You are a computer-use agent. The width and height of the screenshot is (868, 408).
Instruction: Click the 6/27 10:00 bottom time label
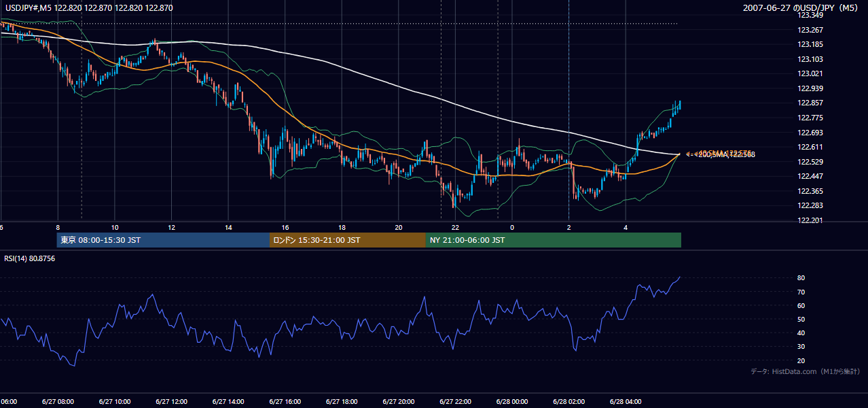coord(114,401)
